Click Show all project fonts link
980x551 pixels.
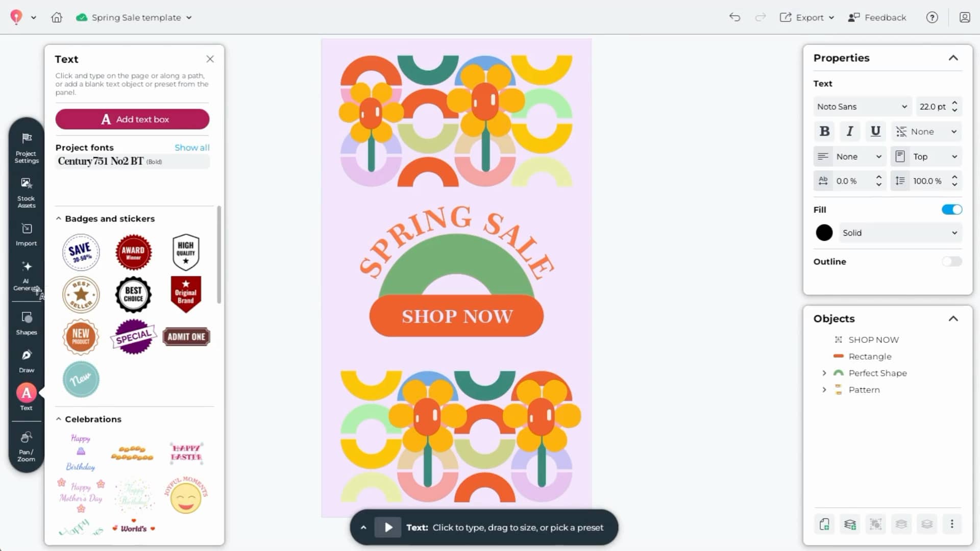coord(192,147)
